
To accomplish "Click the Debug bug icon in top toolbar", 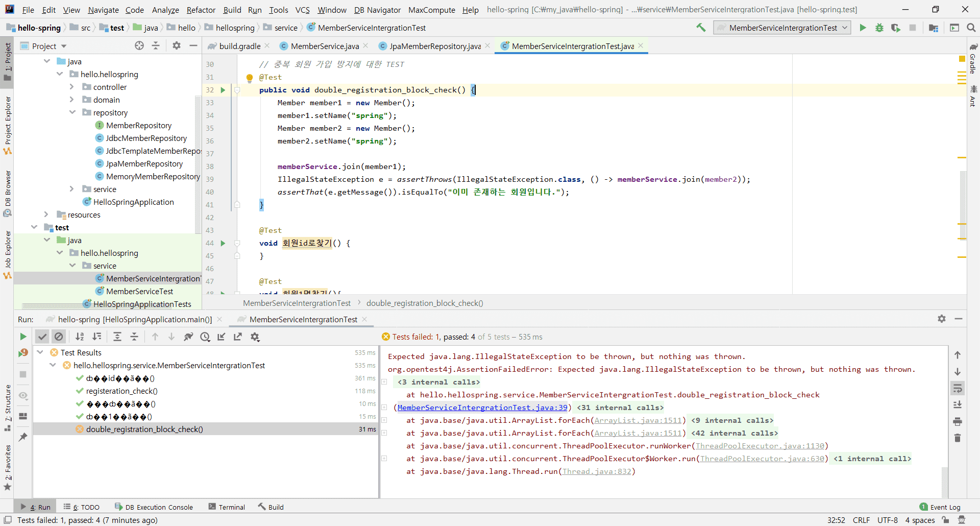I will point(879,28).
